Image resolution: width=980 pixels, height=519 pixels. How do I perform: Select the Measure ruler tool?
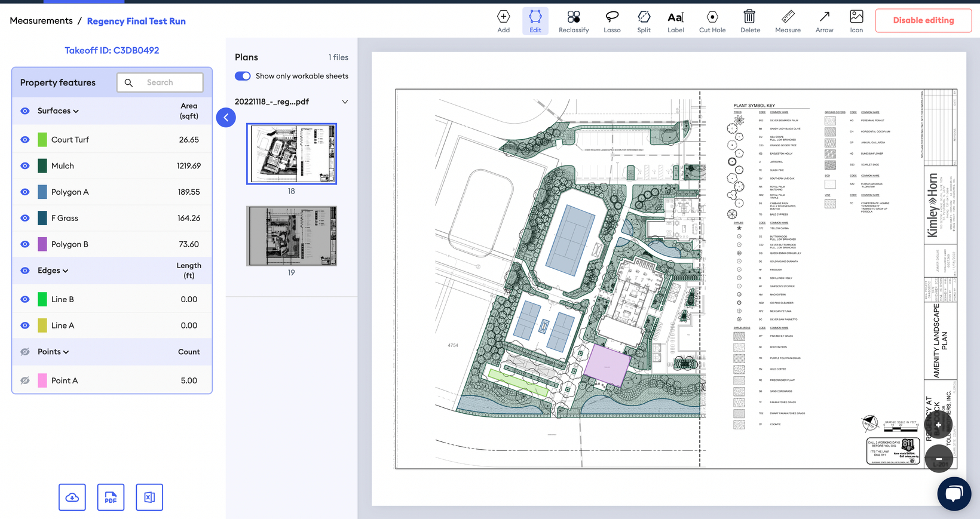click(788, 22)
